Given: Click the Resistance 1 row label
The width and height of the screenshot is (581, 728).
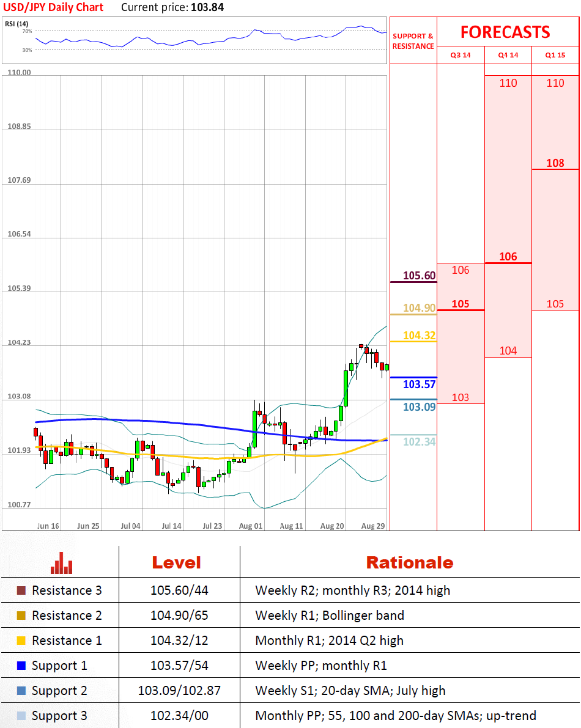Looking at the screenshot, I should (x=67, y=641).
